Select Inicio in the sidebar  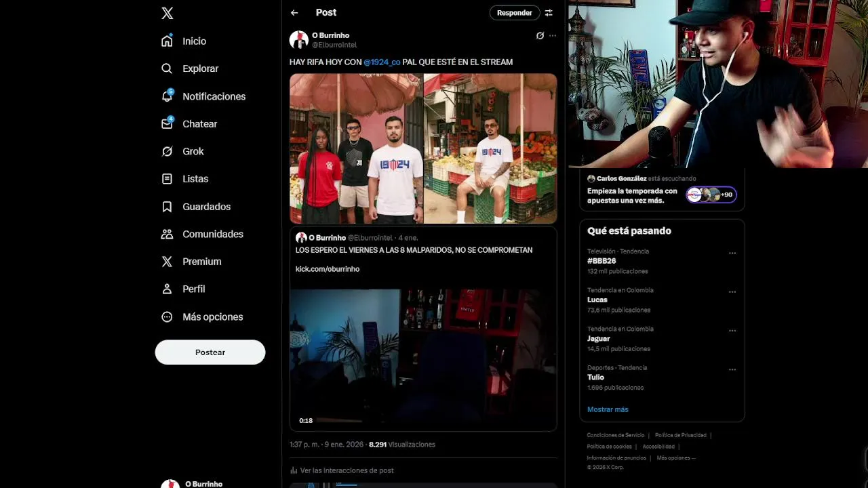[x=194, y=41]
